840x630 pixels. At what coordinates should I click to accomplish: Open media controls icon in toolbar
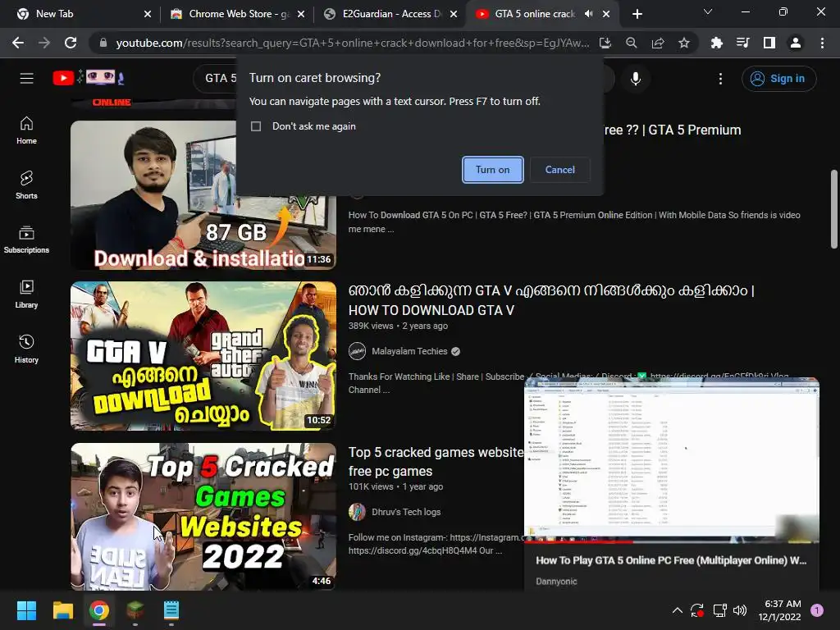pyautogui.click(x=742, y=43)
